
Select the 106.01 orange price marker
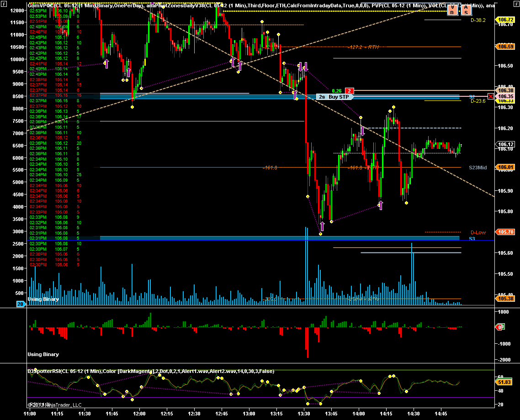tap(505, 167)
